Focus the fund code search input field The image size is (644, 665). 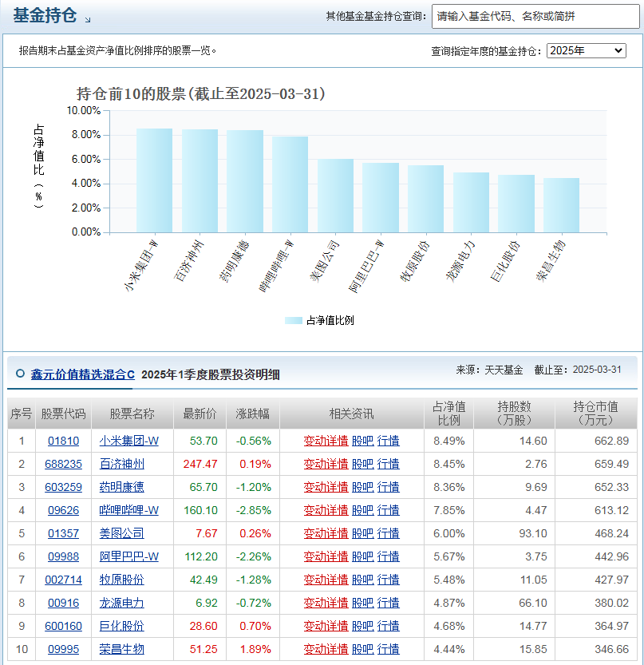pos(535,17)
